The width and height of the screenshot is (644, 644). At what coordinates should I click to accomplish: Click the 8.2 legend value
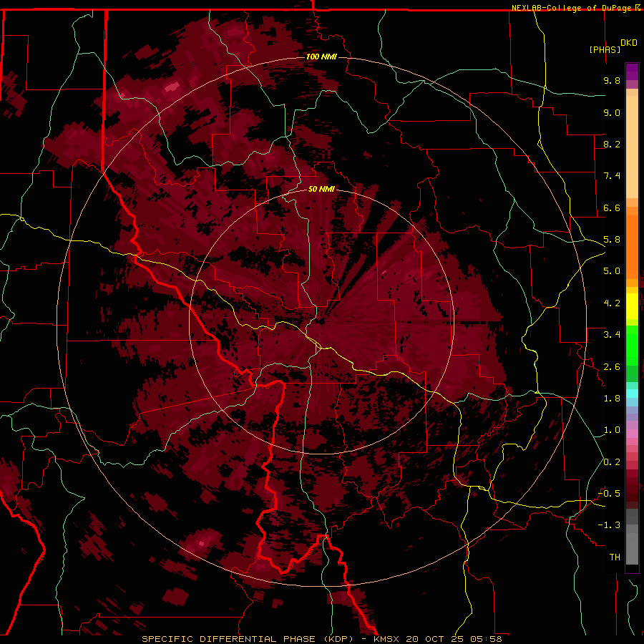coord(612,144)
